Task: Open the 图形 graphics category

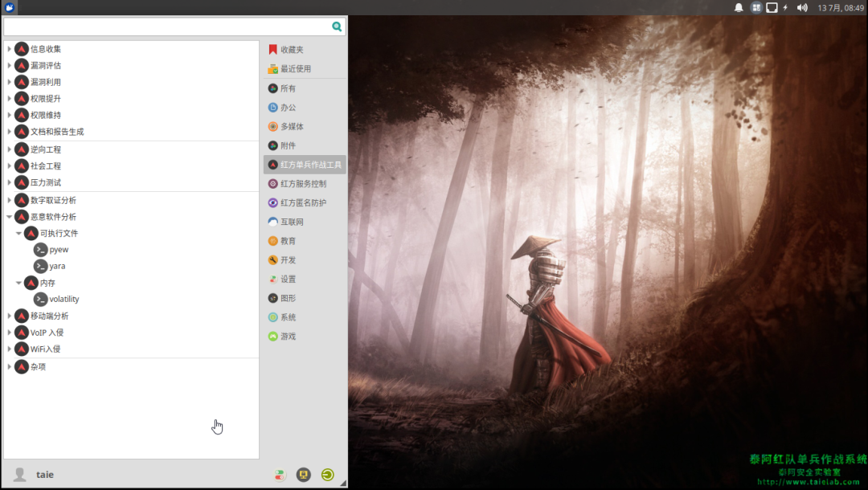Action: (305, 299)
